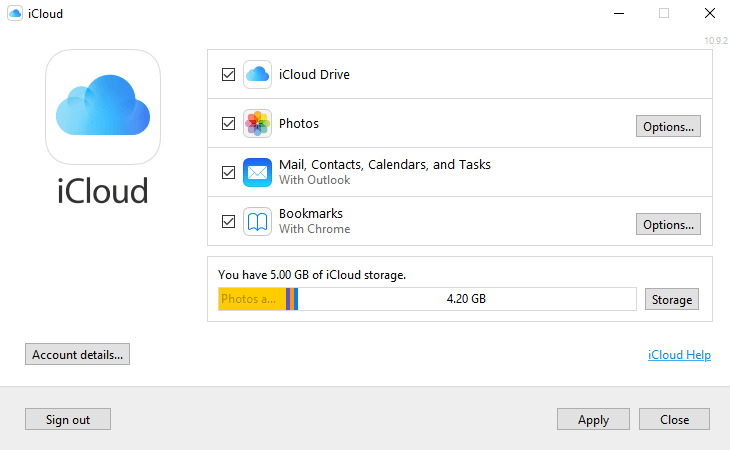Click the iCloud title bar icon
The width and height of the screenshot is (730, 450).
pos(15,13)
